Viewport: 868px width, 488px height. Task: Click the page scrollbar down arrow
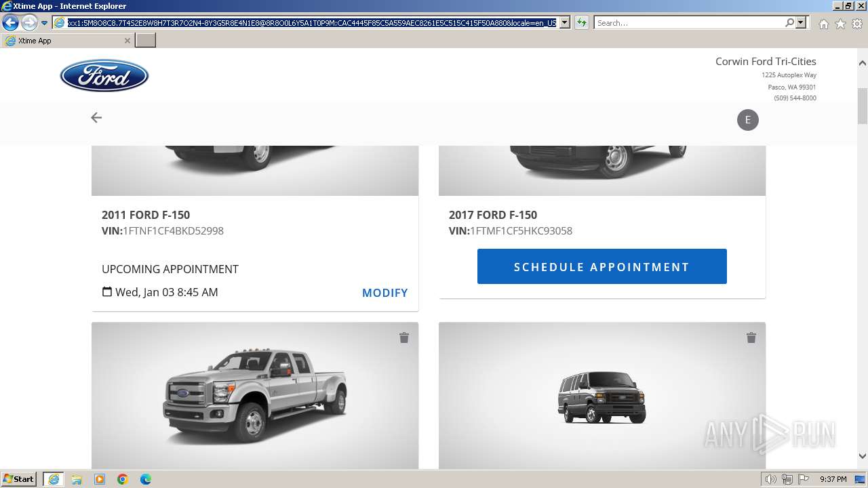pos(863,456)
